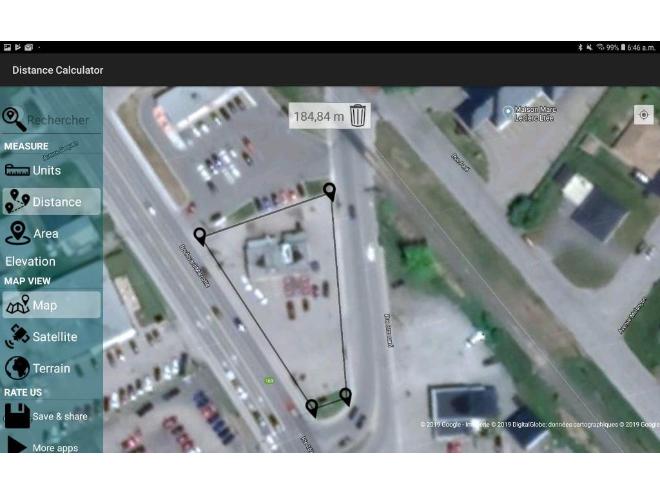This screenshot has width=660, height=495.
Task: Tap the RATE US section header
Action: [x=23, y=392]
